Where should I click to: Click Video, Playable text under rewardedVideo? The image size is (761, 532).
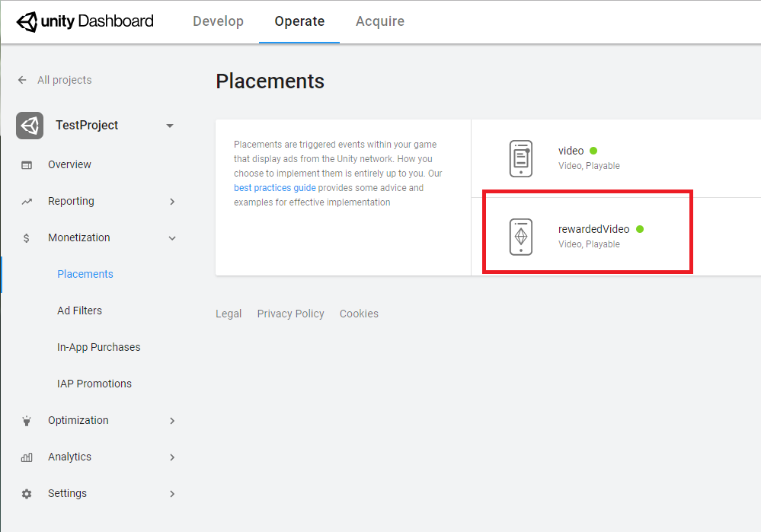click(589, 244)
